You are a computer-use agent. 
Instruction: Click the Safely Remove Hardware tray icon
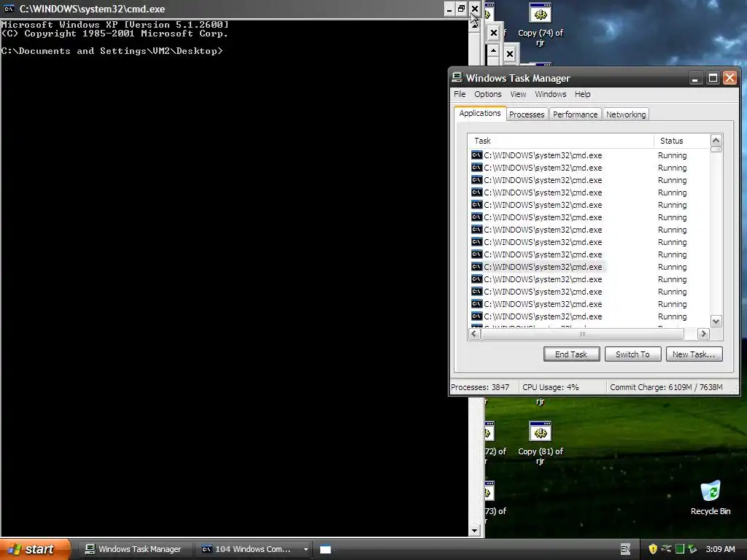point(692,549)
